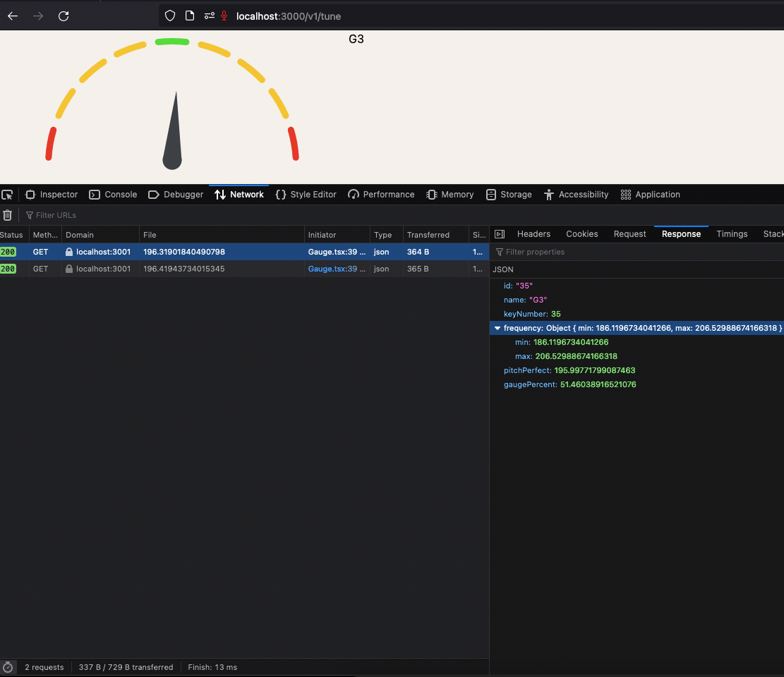
Task: Open the Application panel
Action: 650,195
